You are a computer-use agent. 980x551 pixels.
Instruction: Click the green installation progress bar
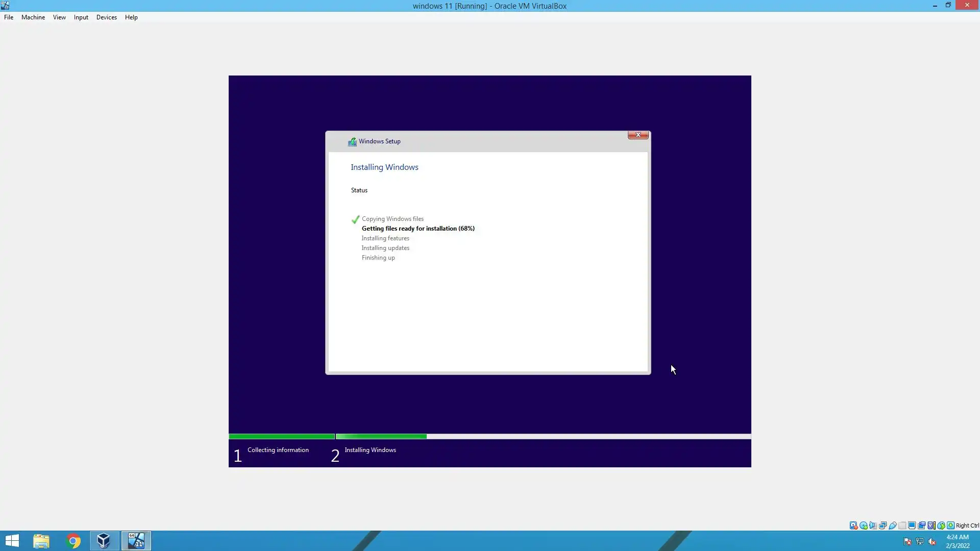point(380,437)
